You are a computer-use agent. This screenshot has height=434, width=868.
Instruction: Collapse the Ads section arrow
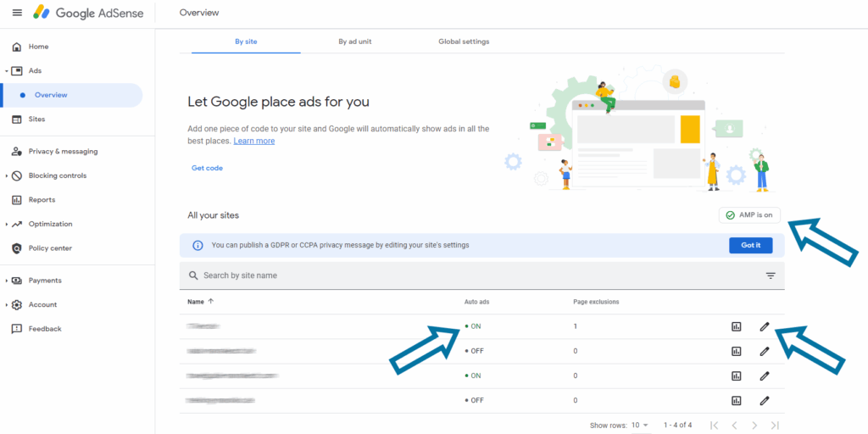point(6,71)
